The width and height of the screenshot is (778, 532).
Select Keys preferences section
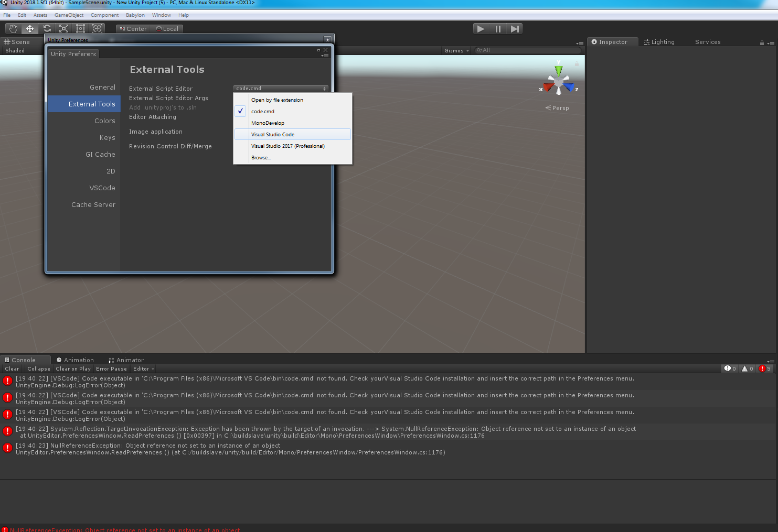[84, 138]
